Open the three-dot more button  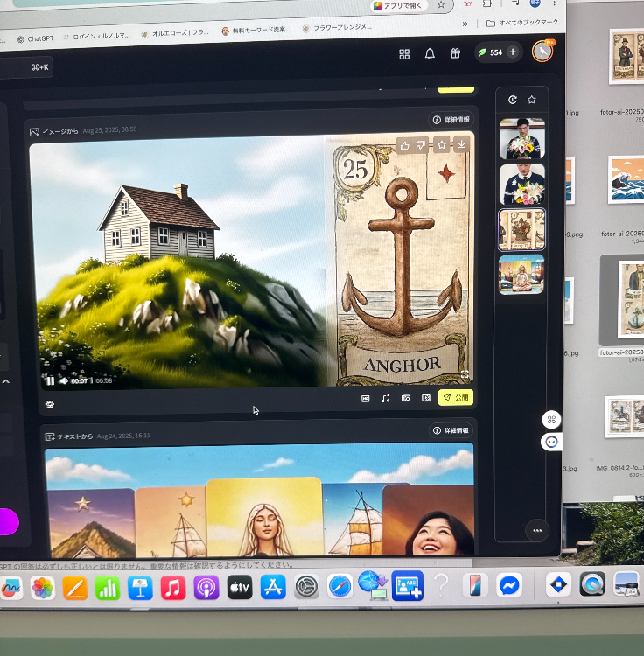coord(538,531)
